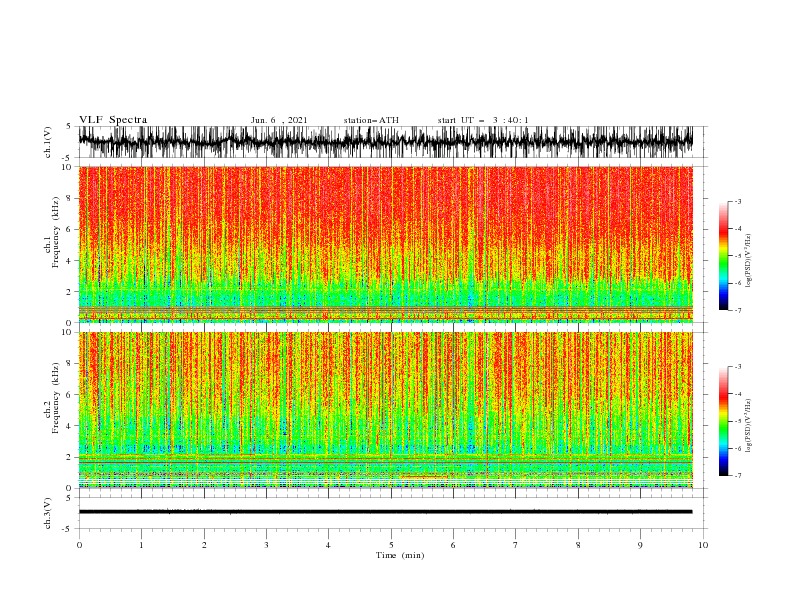Click the time axis tick label "3"
This screenshot has height=612, width=792.
pyautogui.click(x=266, y=545)
